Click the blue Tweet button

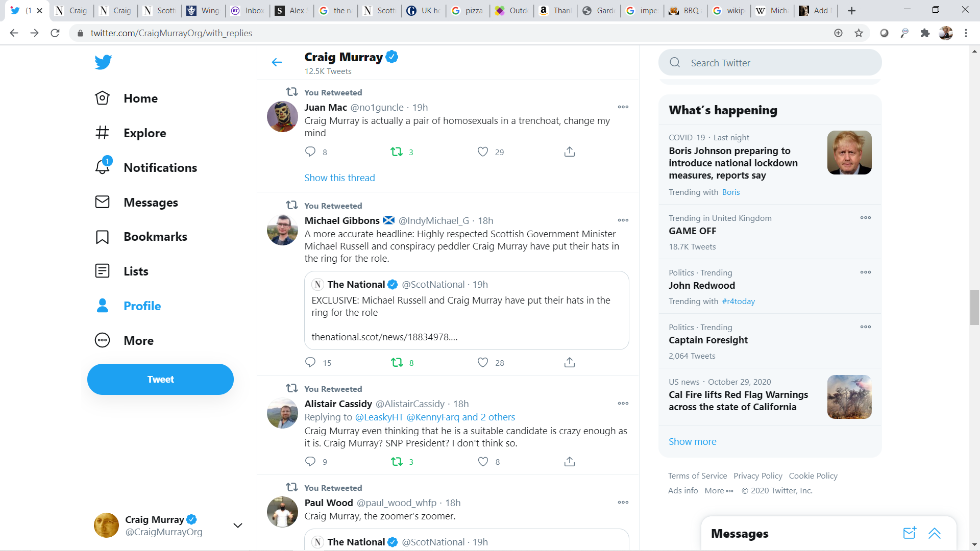[160, 379]
